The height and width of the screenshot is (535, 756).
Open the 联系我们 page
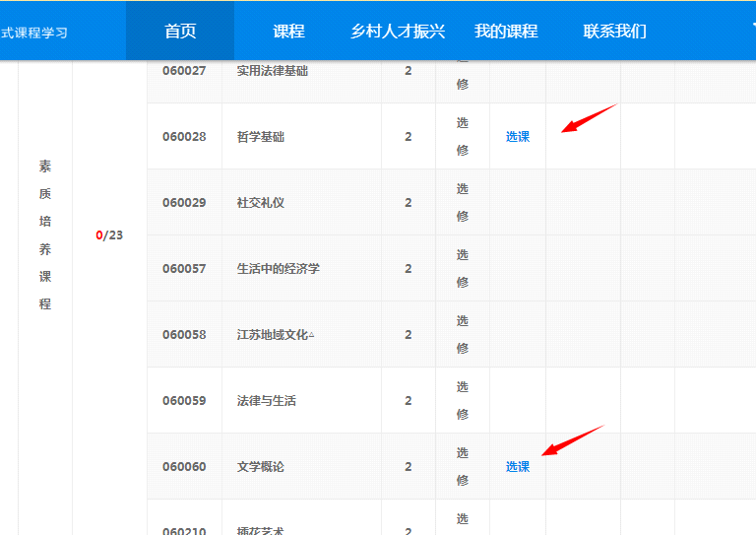[614, 31]
